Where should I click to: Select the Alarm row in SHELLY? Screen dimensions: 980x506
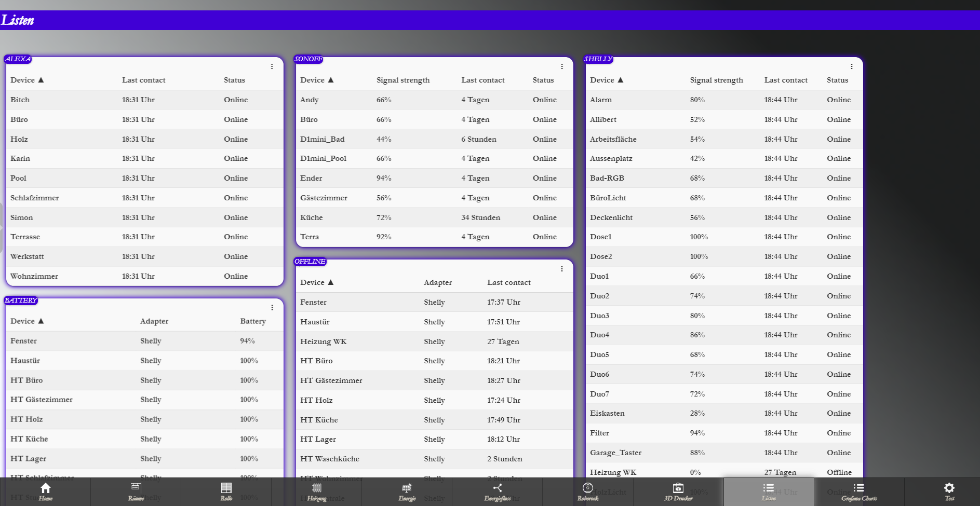[724, 100]
